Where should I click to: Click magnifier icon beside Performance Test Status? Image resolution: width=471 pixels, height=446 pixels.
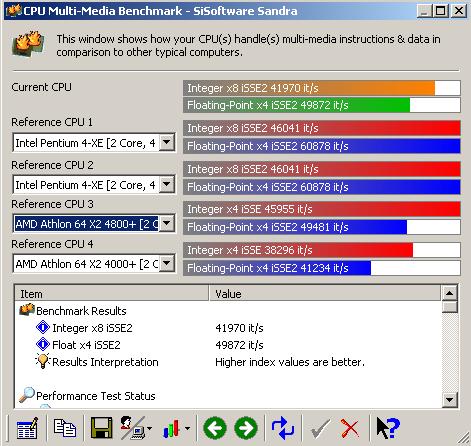tap(27, 395)
